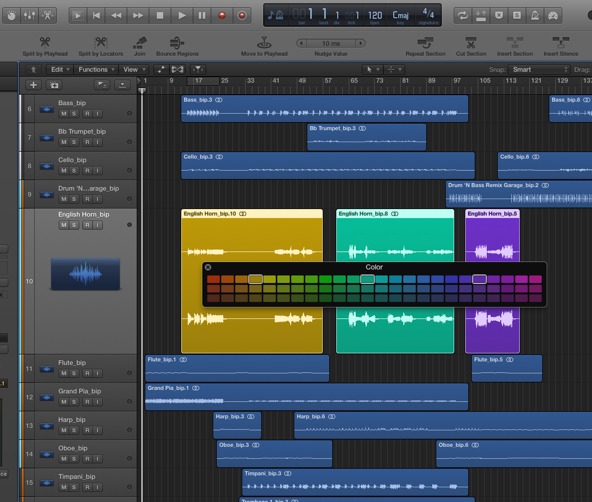Click the Duplicate Track button
This screenshot has width=592, height=502.
click(x=54, y=85)
